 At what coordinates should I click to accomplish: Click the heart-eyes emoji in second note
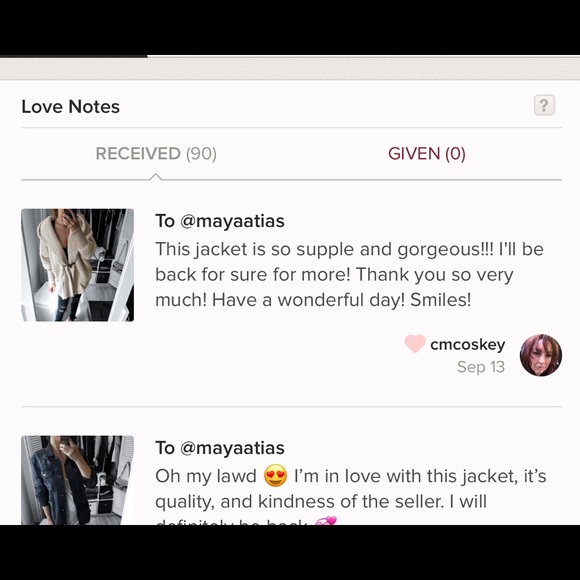click(x=275, y=476)
